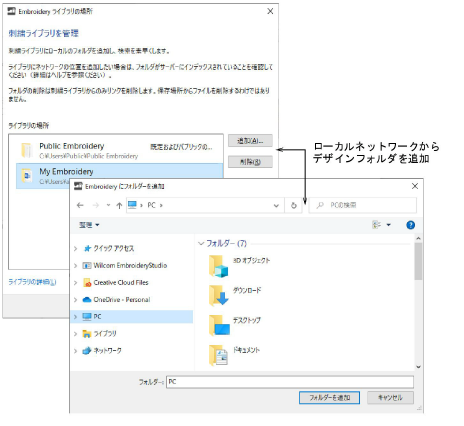Select the ダウンロード folder icon

coord(219,296)
